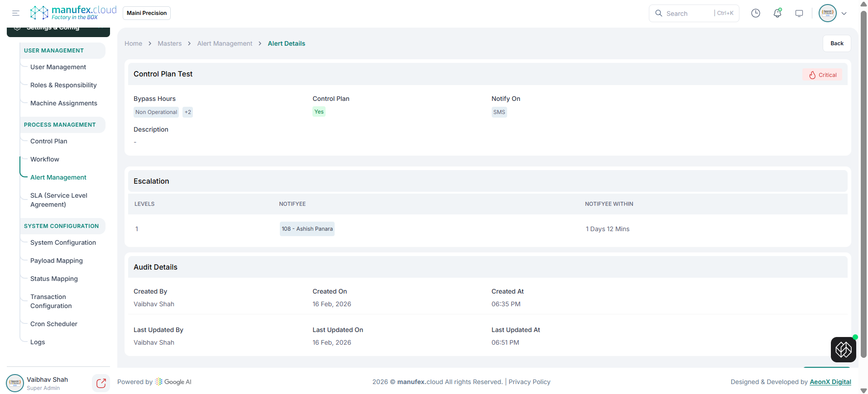Expand the profile dropdown arrow
This screenshot has height=394, width=868.
click(844, 14)
